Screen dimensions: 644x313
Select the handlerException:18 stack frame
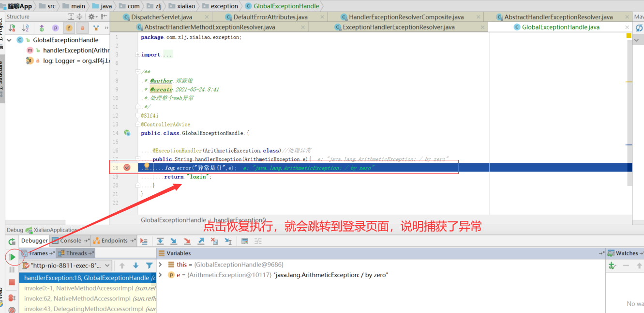(x=88, y=278)
